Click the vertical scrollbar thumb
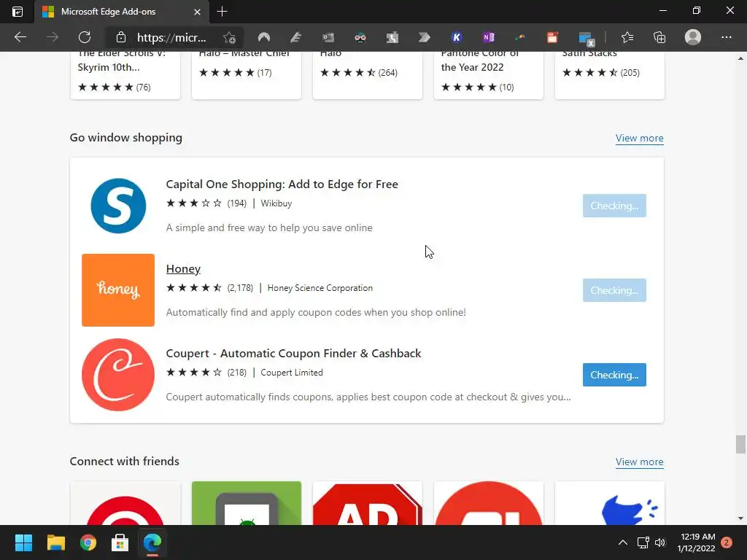747x560 pixels. tap(740, 444)
